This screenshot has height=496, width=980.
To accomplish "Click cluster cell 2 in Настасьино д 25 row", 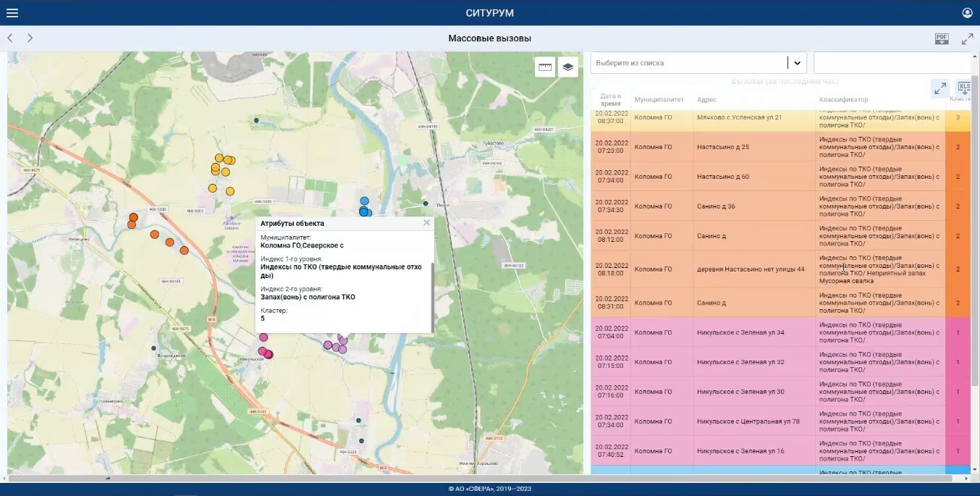I will coord(958,147).
